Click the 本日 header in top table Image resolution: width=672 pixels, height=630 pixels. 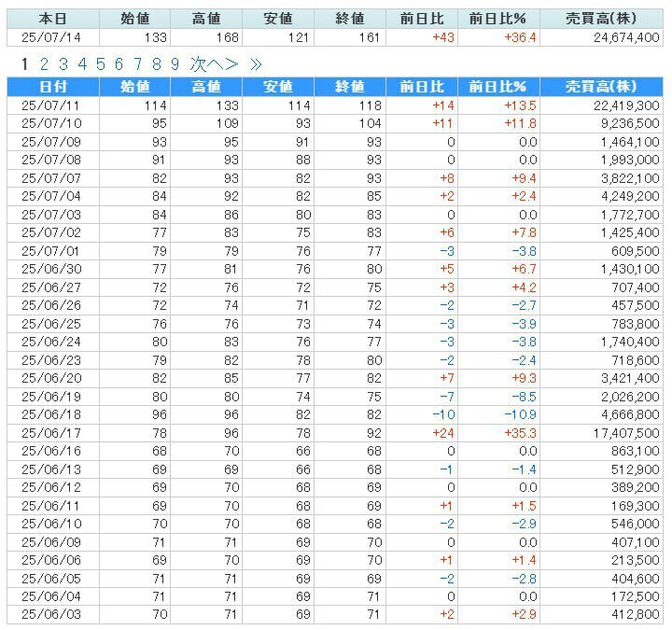point(53,19)
